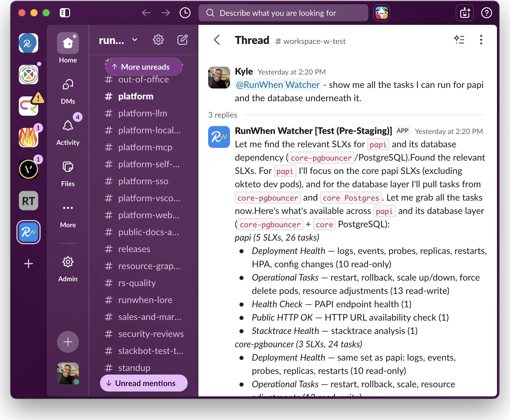510x420 pixels.
Task: Open the platform-web channel
Action: tap(144, 215)
